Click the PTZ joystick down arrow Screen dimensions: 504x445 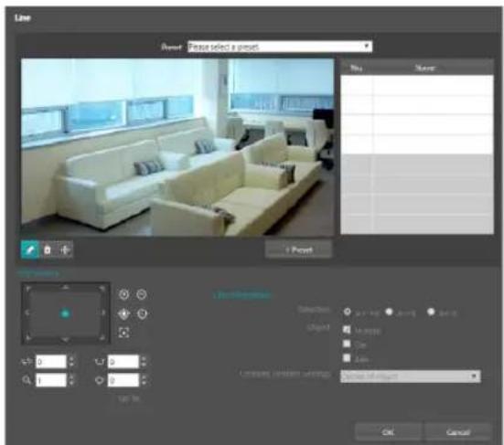(x=66, y=339)
